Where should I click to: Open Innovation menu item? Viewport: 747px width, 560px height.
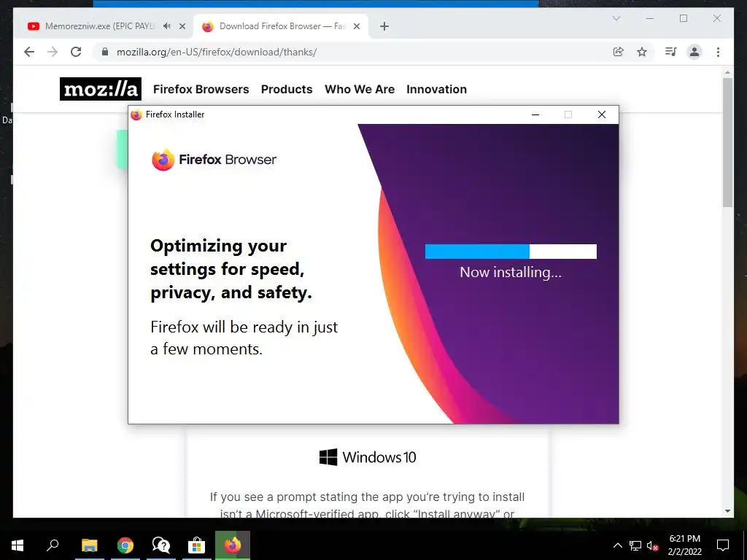click(x=436, y=89)
